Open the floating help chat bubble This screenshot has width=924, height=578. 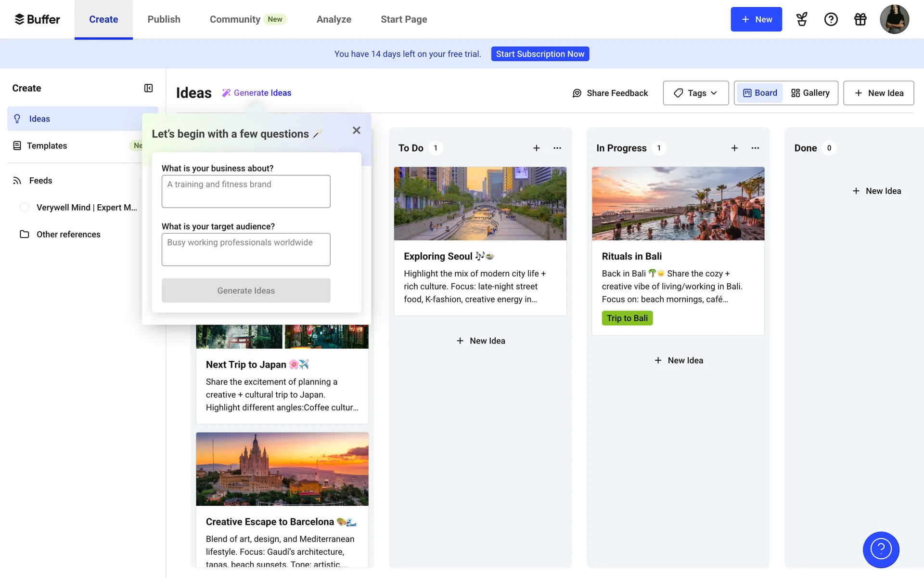point(881,549)
